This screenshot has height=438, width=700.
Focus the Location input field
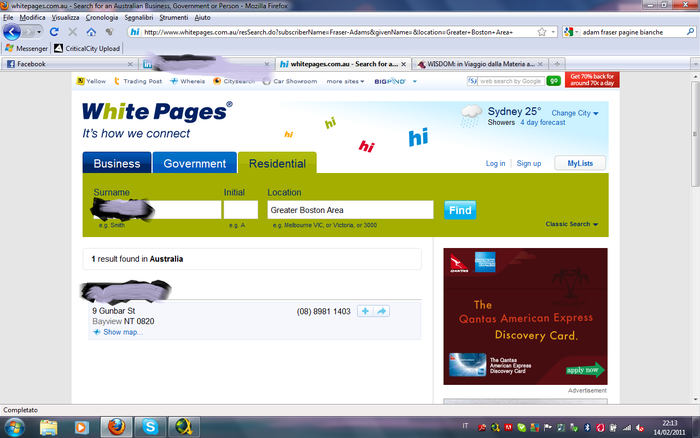pyautogui.click(x=350, y=210)
